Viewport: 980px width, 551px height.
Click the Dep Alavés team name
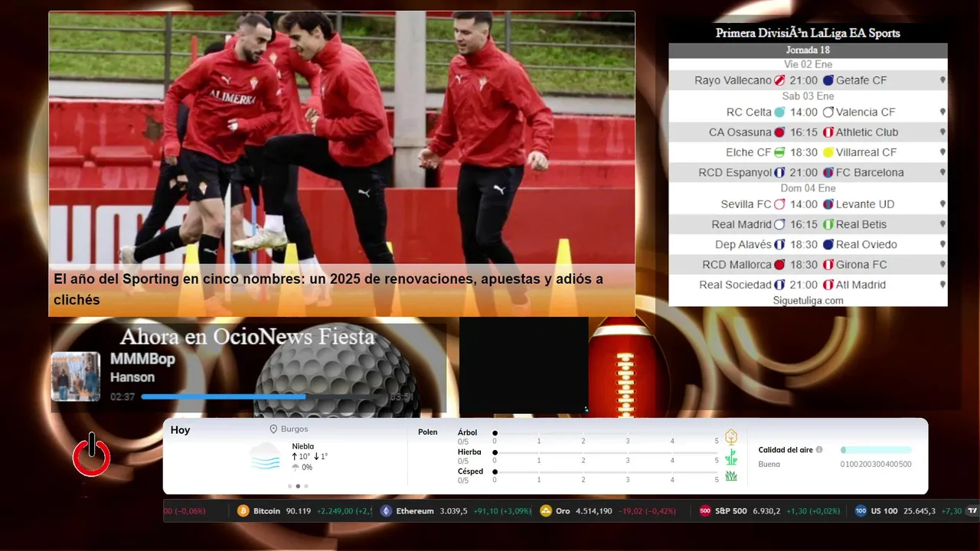click(x=743, y=245)
